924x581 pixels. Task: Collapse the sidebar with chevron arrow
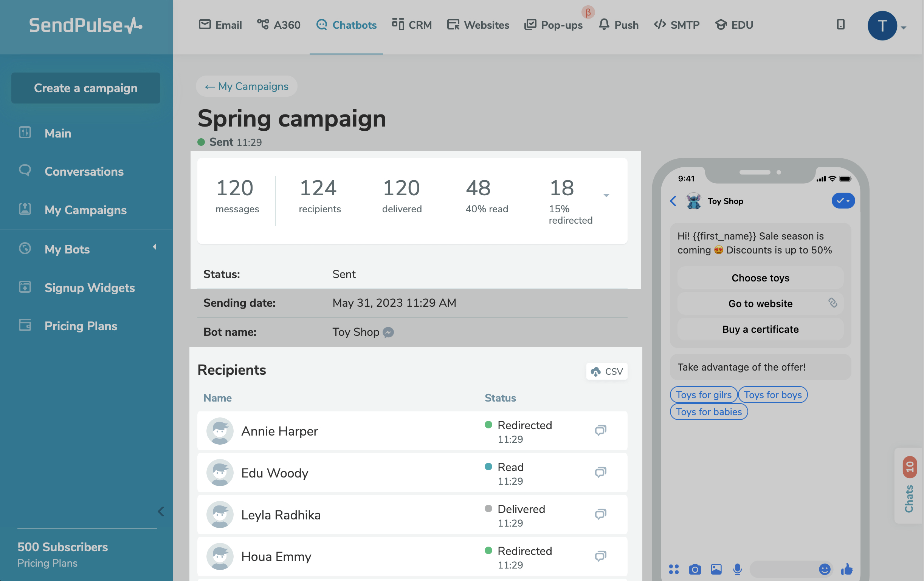point(161,511)
